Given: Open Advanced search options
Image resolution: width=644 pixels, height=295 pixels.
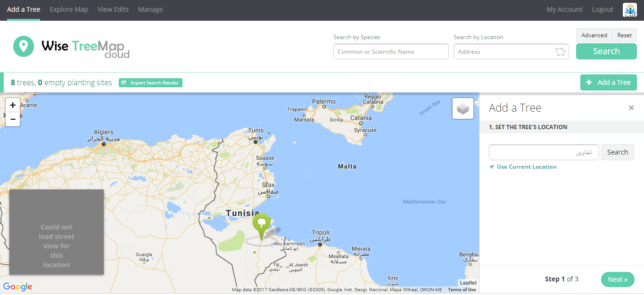Looking at the screenshot, I should 594,35.
